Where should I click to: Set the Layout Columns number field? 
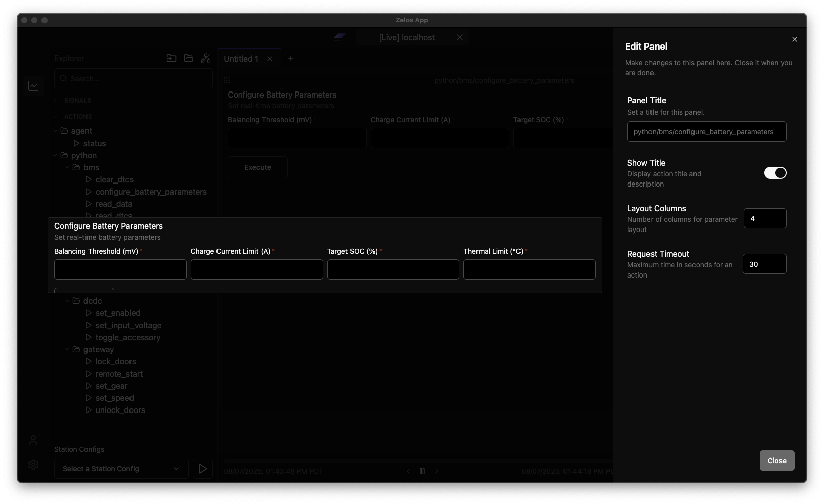point(765,218)
